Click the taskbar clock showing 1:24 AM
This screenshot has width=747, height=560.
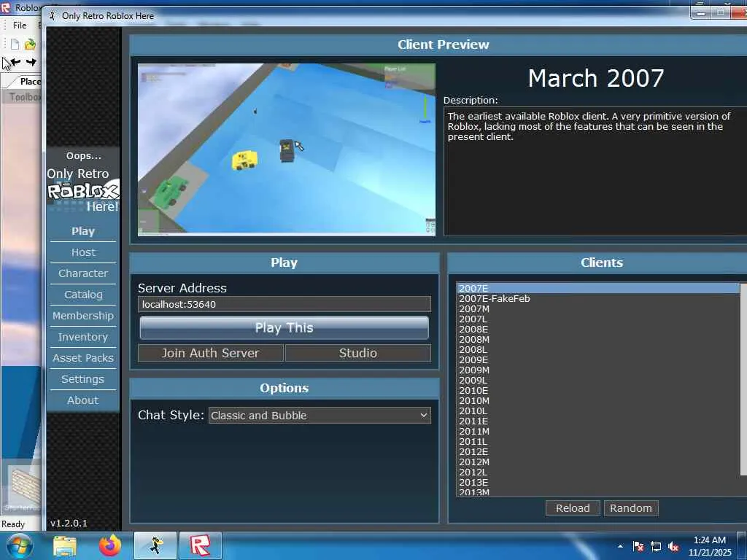710,546
